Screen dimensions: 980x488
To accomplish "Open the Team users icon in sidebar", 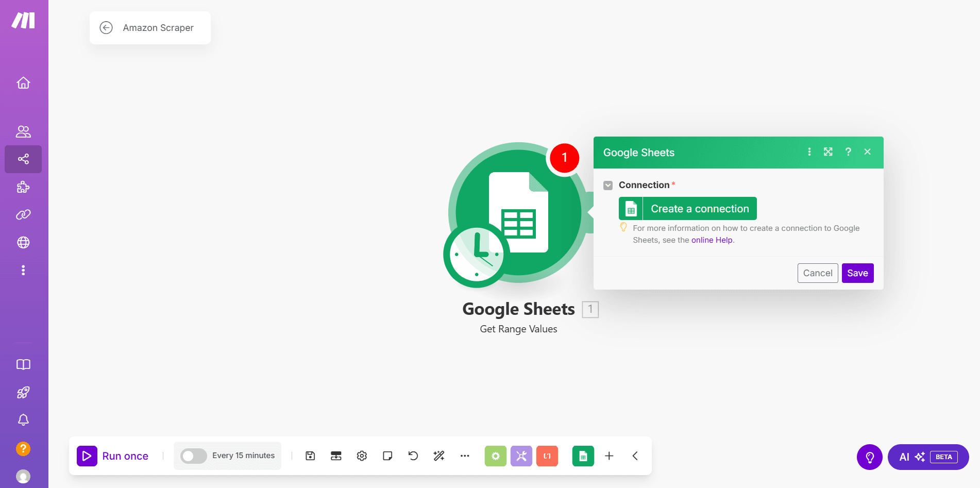I will tap(23, 131).
